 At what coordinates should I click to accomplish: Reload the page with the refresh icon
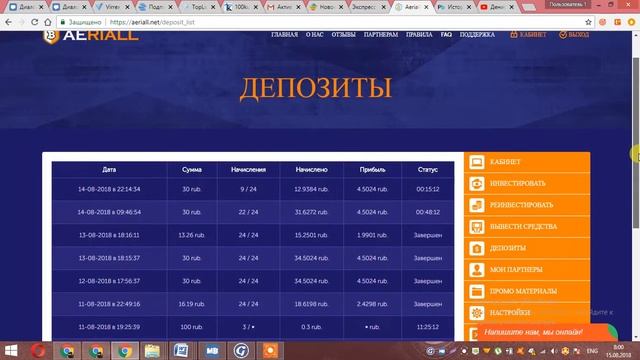[x=35, y=22]
